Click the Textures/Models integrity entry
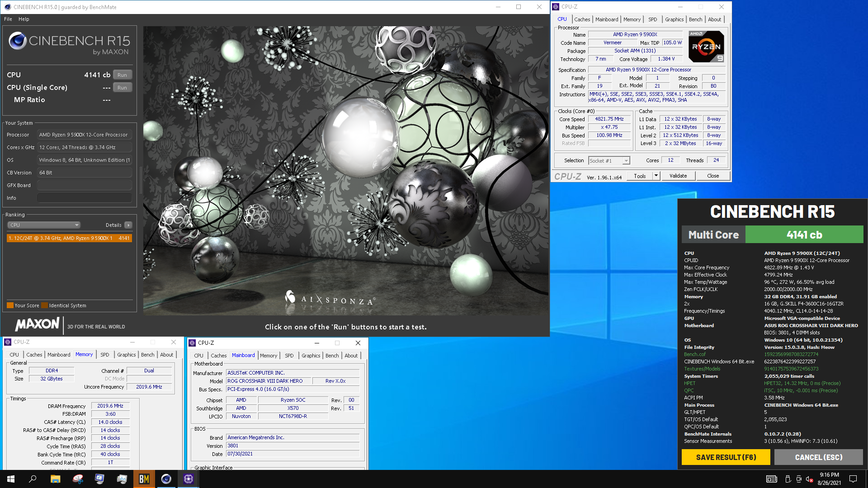The image size is (868, 488). click(x=702, y=369)
